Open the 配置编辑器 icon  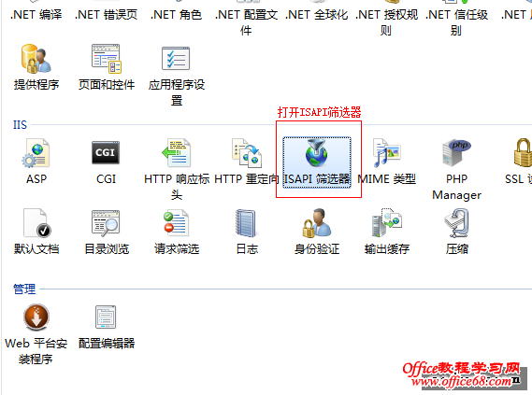coord(106,317)
